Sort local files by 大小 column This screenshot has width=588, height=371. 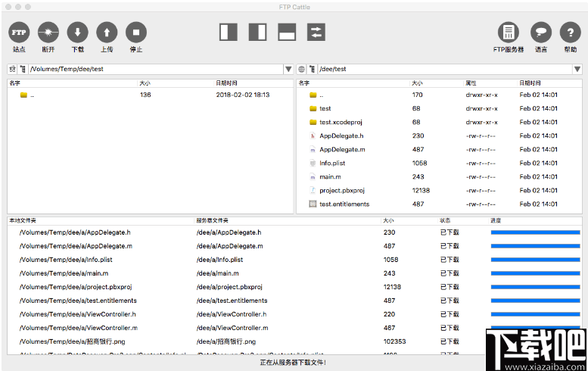(x=176, y=83)
